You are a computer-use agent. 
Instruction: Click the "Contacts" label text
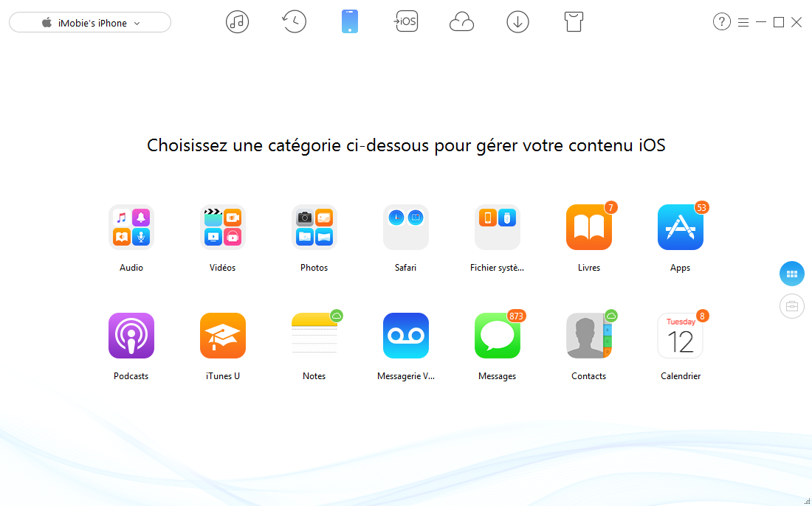point(589,376)
